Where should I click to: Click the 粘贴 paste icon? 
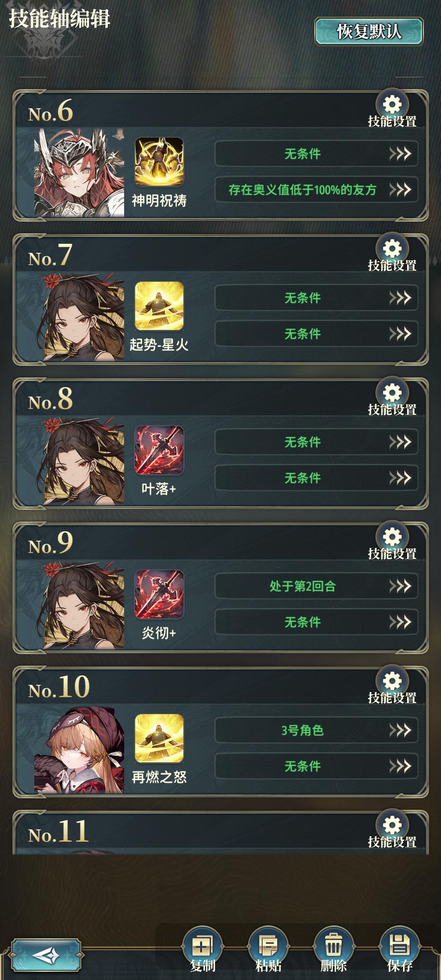(x=268, y=945)
